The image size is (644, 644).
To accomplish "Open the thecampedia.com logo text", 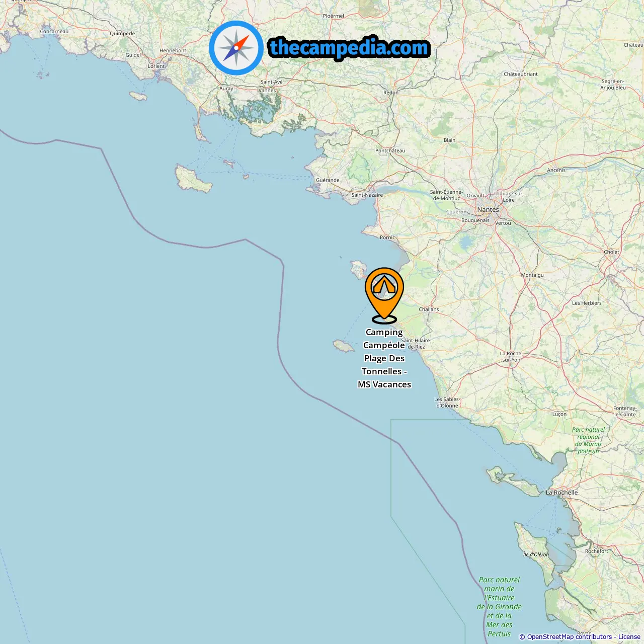I will pos(349,48).
